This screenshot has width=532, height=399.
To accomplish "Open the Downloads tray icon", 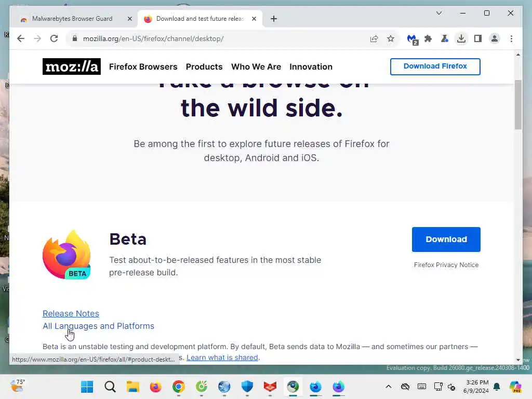I will [x=461, y=38].
